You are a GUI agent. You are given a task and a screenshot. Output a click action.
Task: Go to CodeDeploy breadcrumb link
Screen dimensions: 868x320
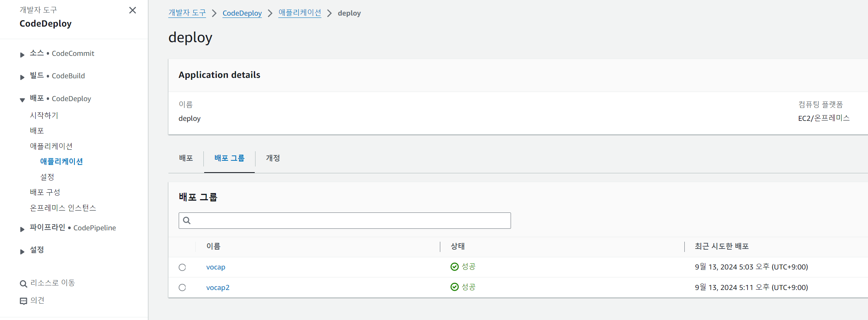[x=242, y=13]
